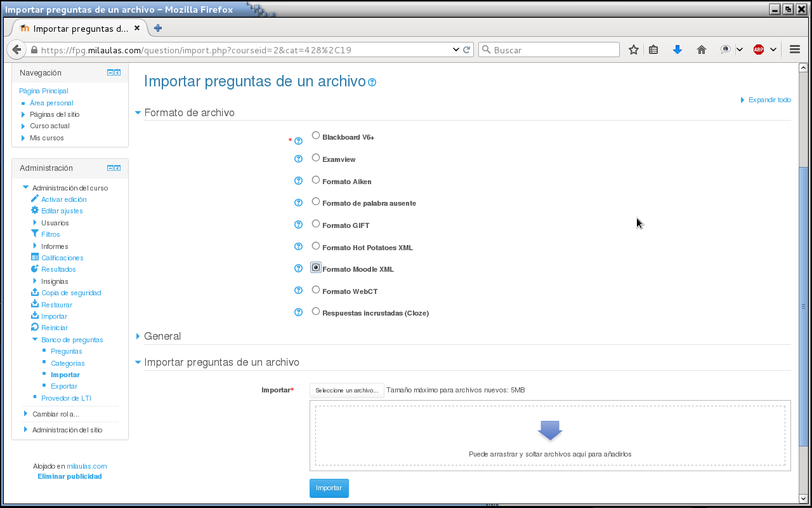Expand the General section
The image size is (812, 508).
(x=162, y=336)
